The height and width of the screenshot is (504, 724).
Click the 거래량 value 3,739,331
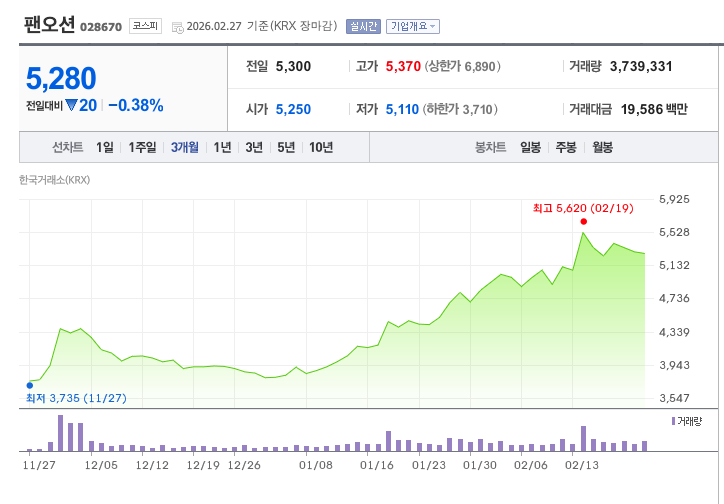pyautogui.click(x=641, y=66)
